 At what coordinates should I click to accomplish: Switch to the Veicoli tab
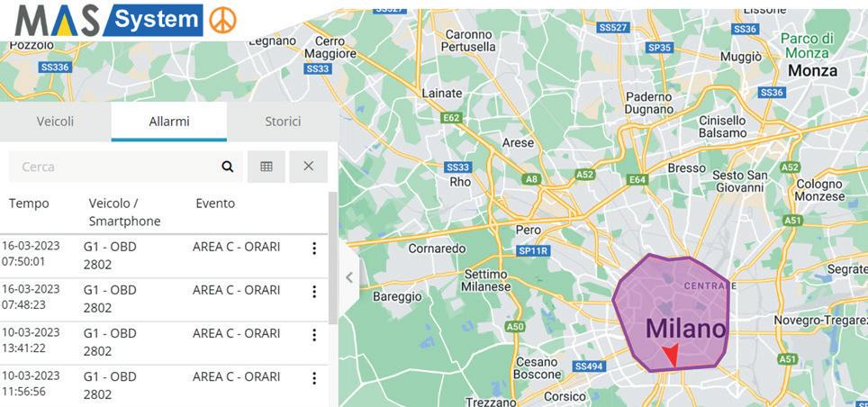pyautogui.click(x=55, y=122)
